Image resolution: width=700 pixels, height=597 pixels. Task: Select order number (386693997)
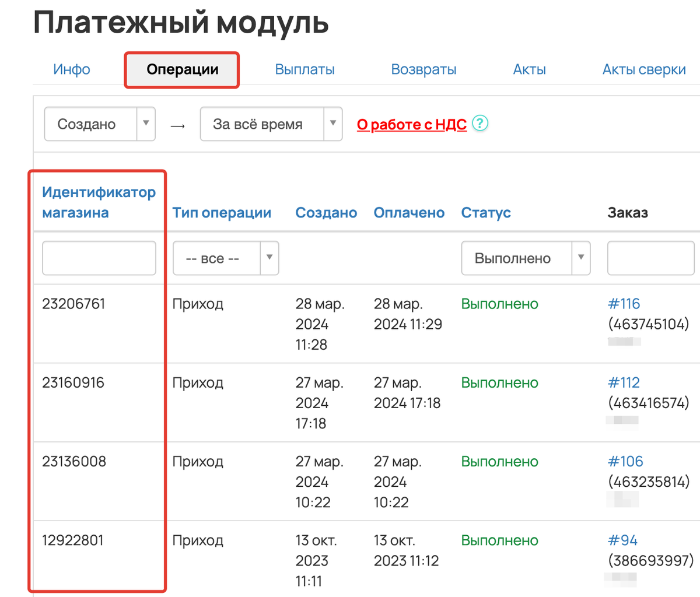point(651,560)
